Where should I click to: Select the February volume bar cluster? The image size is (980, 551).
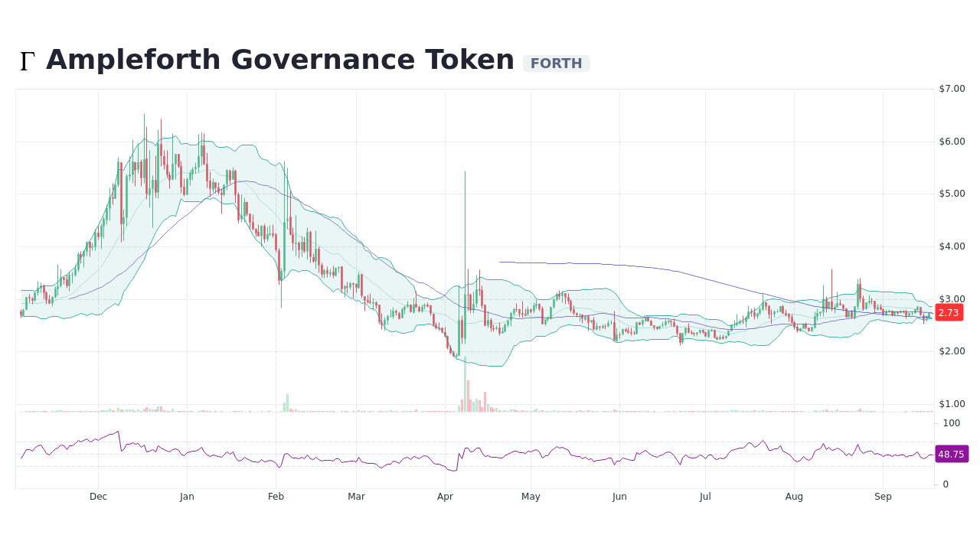coord(286,399)
